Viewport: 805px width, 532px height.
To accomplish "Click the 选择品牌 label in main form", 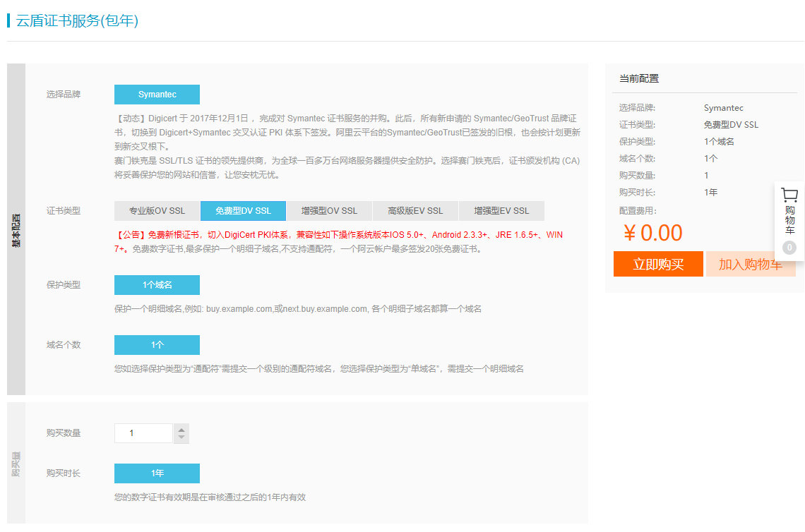I will click(63, 95).
